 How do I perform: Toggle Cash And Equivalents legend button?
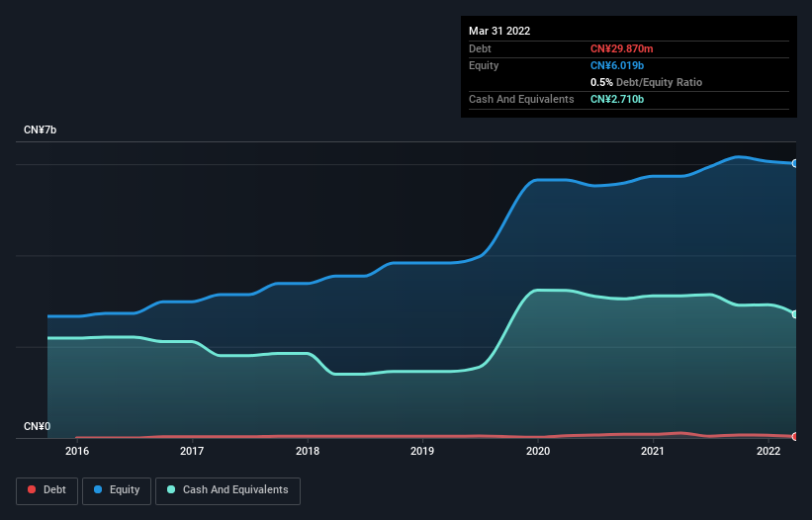227,490
